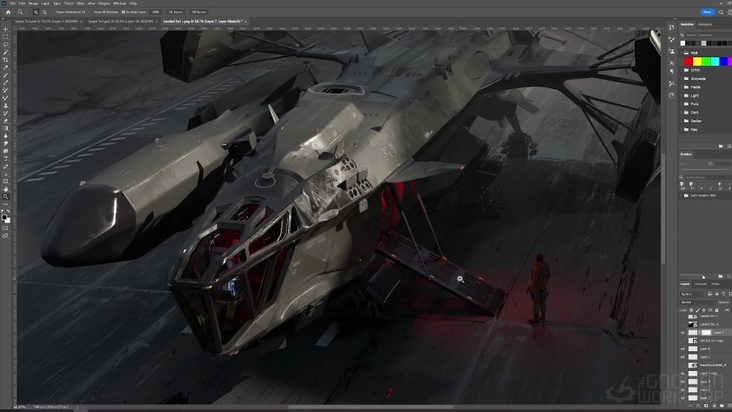The height and width of the screenshot is (412, 732).
Task: Click the search icon near Share
Action: tap(721, 12)
